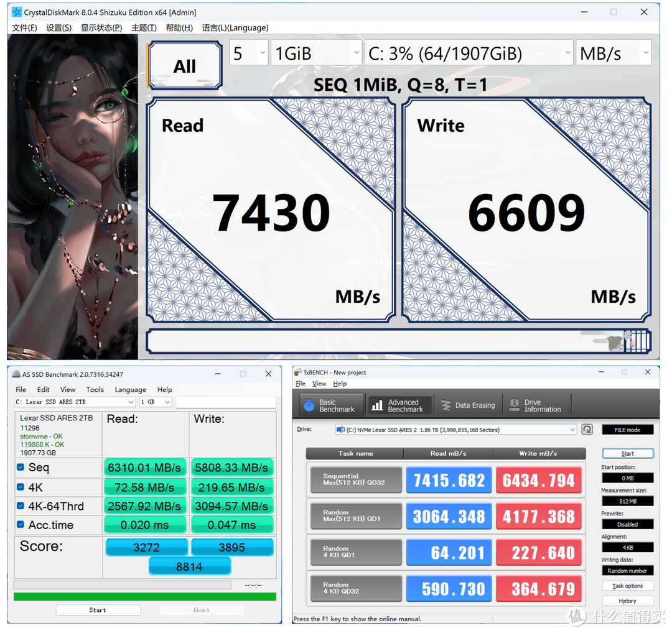Open the Tools menu in AS SSD
Image resolution: width=672 pixels, height=633 pixels.
(x=95, y=389)
